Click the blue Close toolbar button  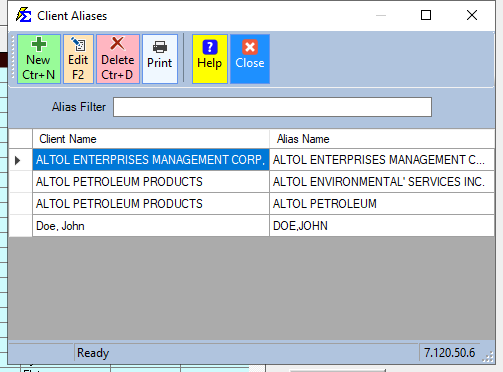[250, 59]
